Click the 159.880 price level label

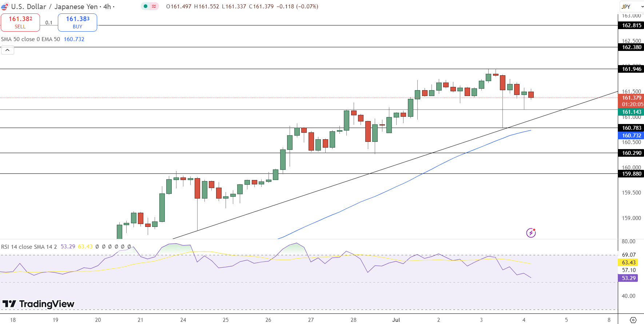pyautogui.click(x=631, y=174)
